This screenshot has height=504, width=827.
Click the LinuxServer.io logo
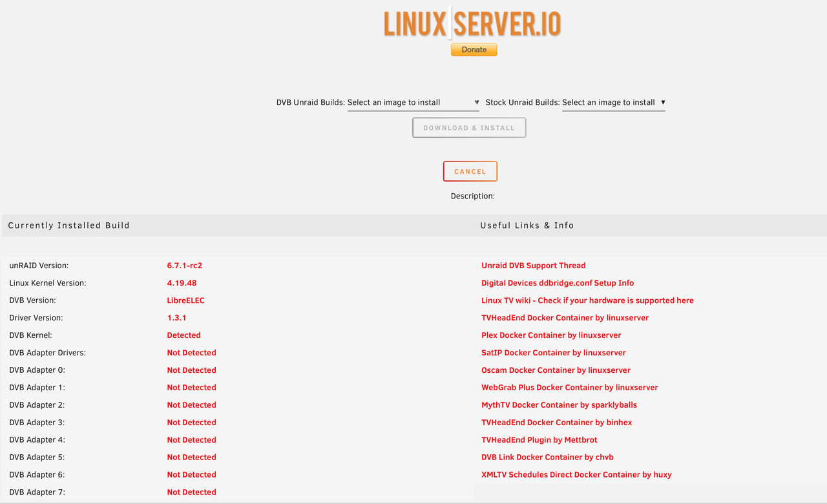point(472,24)
